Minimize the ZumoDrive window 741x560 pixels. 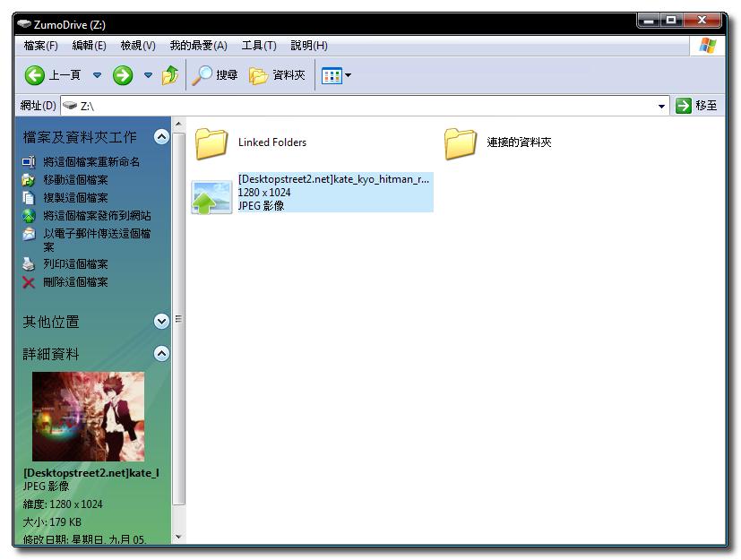649,21
